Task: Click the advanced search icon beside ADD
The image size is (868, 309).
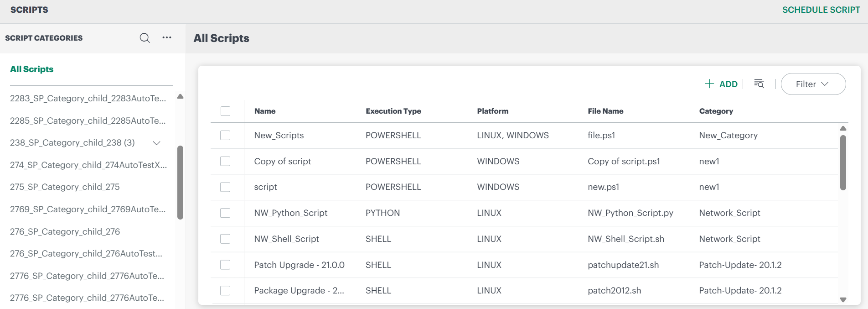Action: tap(759, 84)
